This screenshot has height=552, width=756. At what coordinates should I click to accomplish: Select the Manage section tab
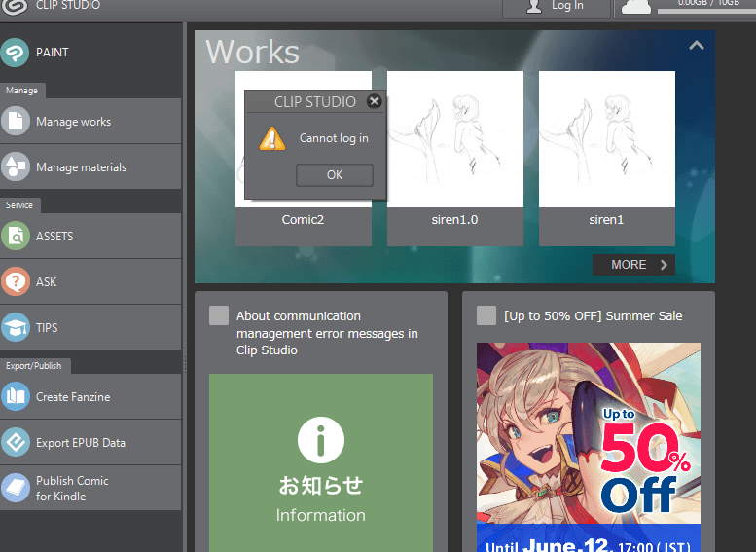22,91
